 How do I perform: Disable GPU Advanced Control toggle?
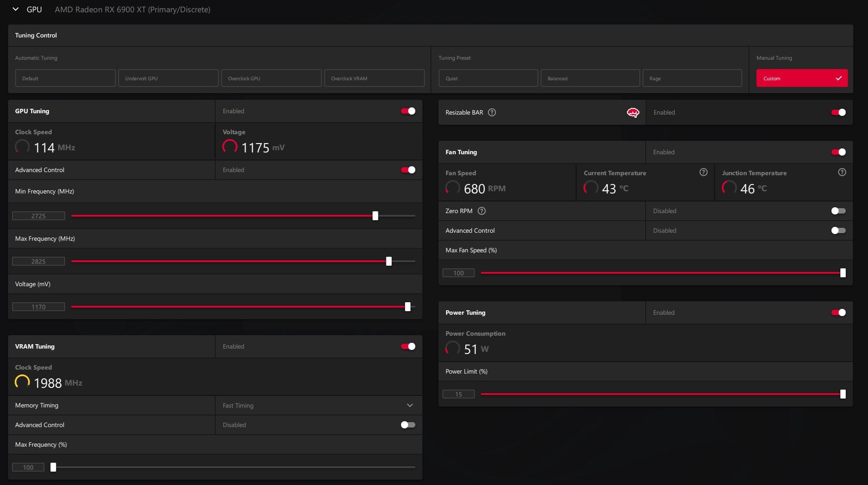tap(408, 170)
